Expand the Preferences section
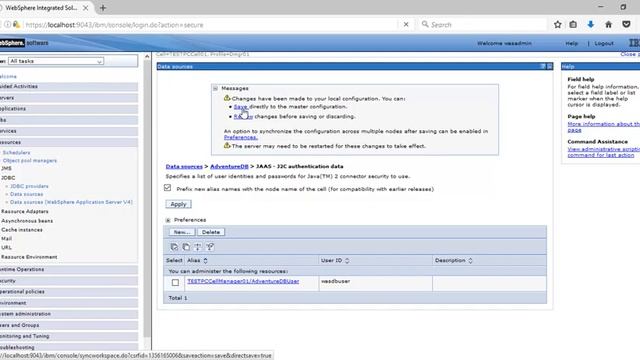Image resolution: width=640 pixels, height=360 pixels. pyautogui.click(x=168, y=220)
